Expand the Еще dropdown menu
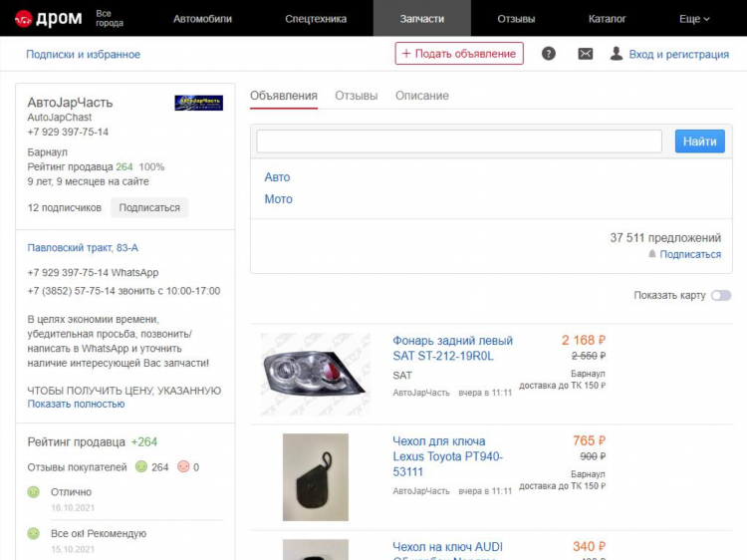The image size is (747, 560). (x=694, y=19)
